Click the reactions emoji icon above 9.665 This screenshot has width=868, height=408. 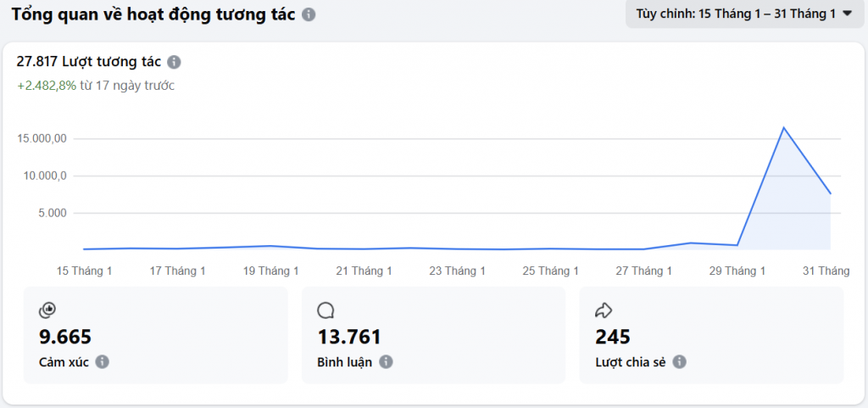click(47, 310)
